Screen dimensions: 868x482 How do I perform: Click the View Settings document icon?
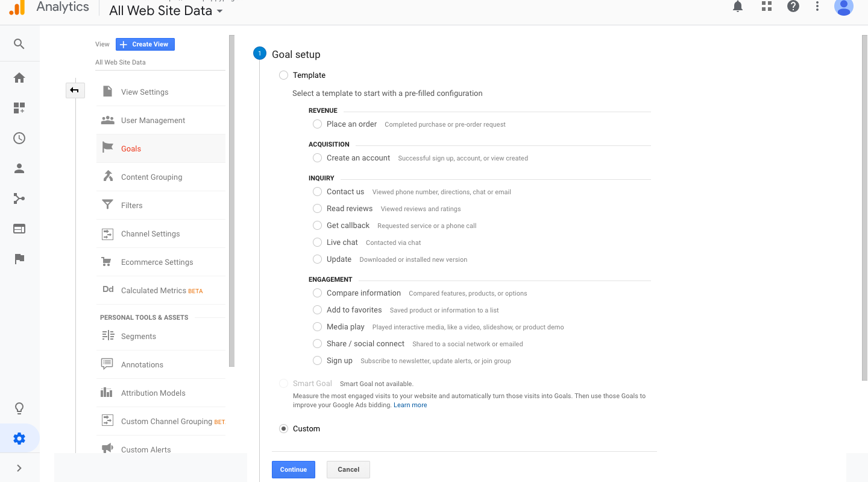point(108,92)
